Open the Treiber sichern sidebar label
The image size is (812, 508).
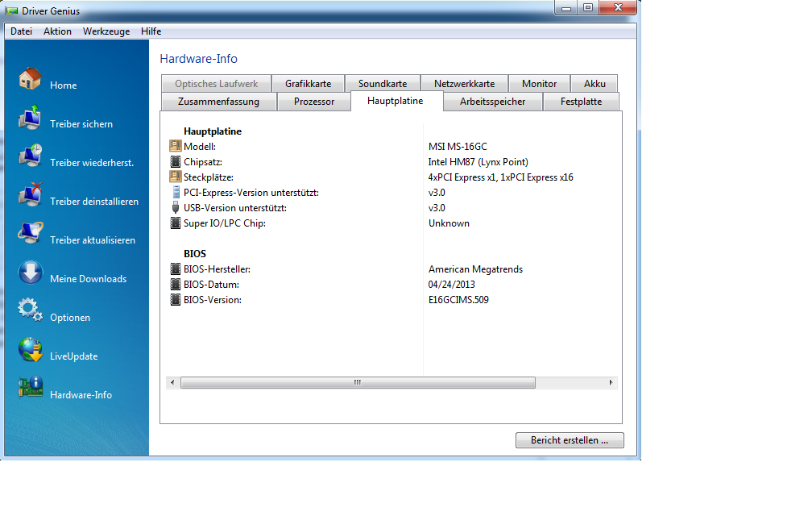pyautogui.click(x=81, y=124)
